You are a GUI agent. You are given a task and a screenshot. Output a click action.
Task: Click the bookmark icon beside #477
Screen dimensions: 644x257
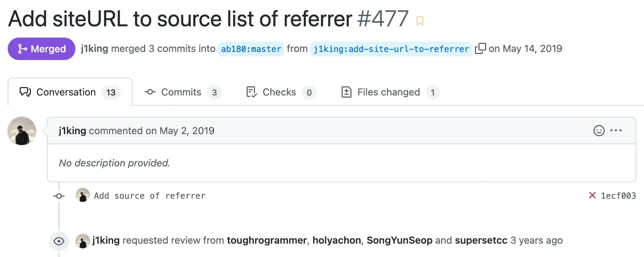(420, 21)
